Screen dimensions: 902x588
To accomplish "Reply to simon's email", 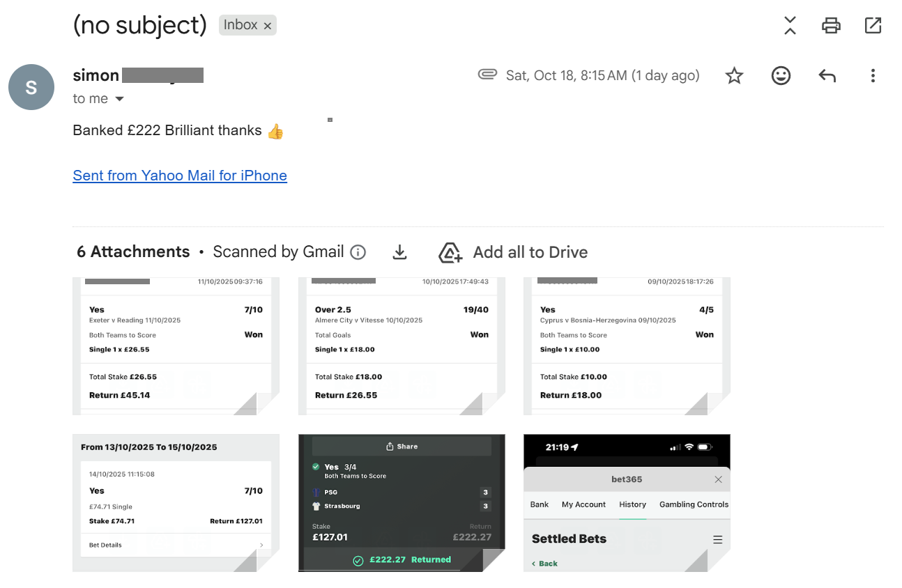I will coord(827,76).
